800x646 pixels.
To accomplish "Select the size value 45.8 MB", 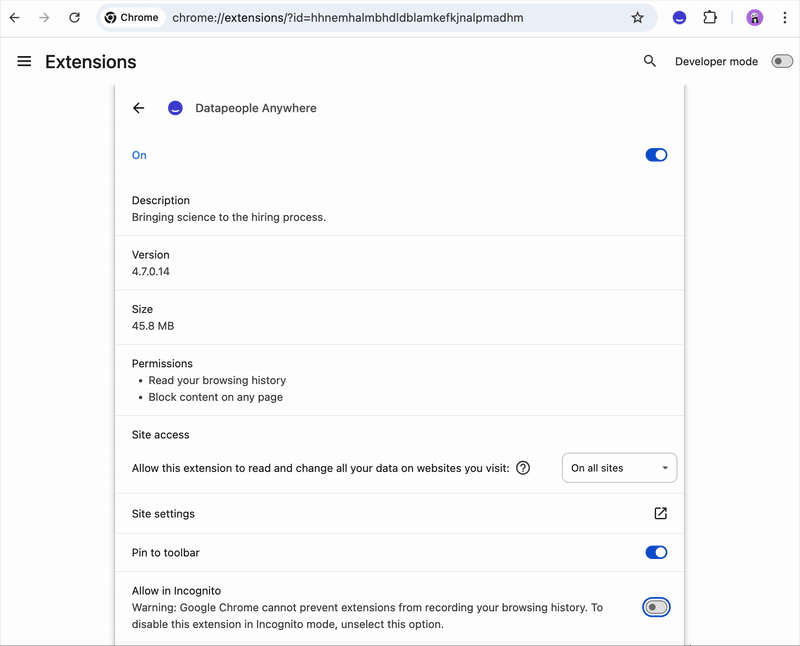I will click(x=153, y=326).
